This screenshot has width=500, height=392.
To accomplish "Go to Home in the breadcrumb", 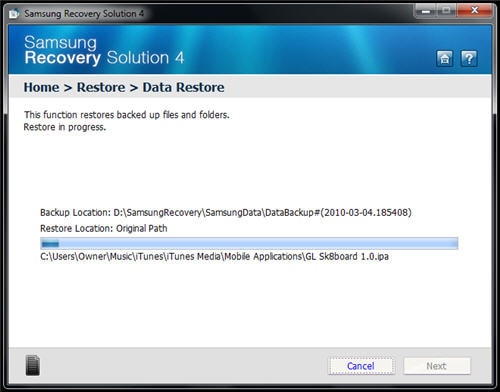I will (41, 87).
